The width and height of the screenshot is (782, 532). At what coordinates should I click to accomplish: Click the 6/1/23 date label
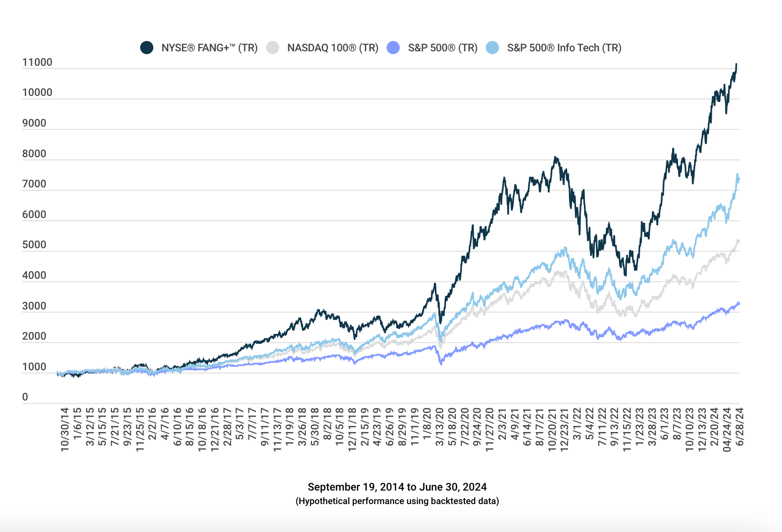[664, 424]
